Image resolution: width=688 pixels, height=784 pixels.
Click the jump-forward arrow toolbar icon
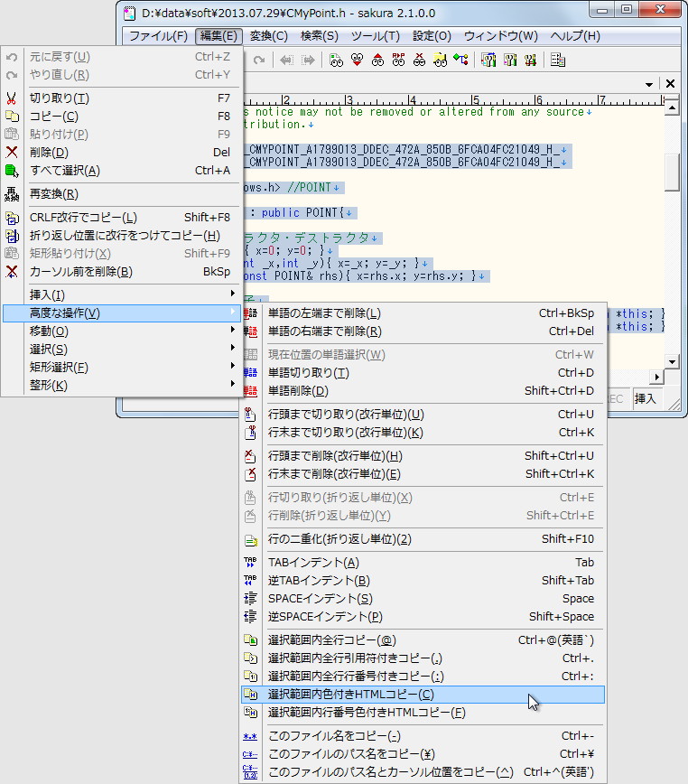309,61
